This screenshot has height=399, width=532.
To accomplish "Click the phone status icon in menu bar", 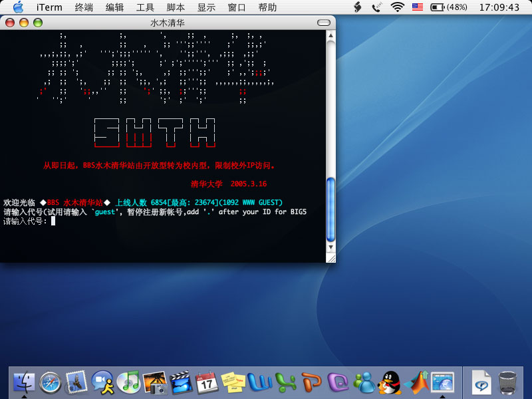I will (x=376, y=7).
